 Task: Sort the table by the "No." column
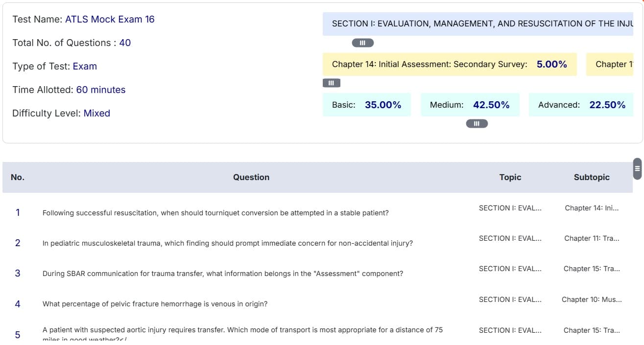point(18,177)
